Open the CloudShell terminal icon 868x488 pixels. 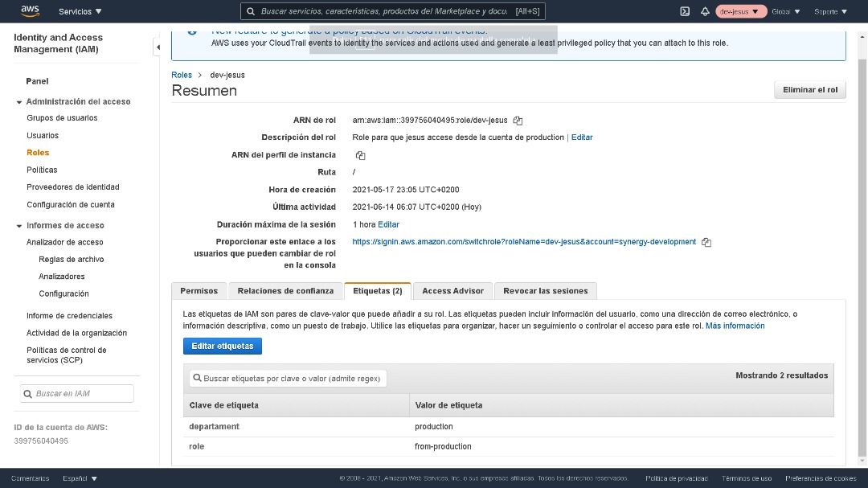[x=685, y=11]
